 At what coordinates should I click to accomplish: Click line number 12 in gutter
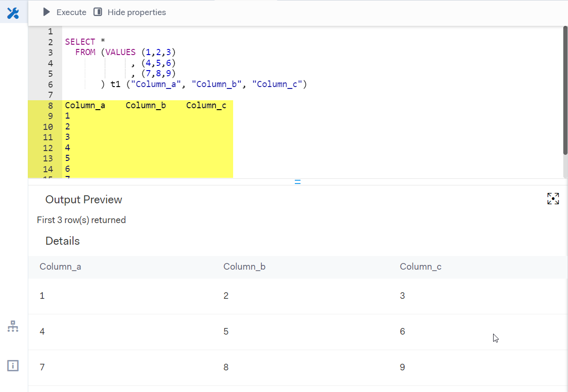click(x=48, y=148)
